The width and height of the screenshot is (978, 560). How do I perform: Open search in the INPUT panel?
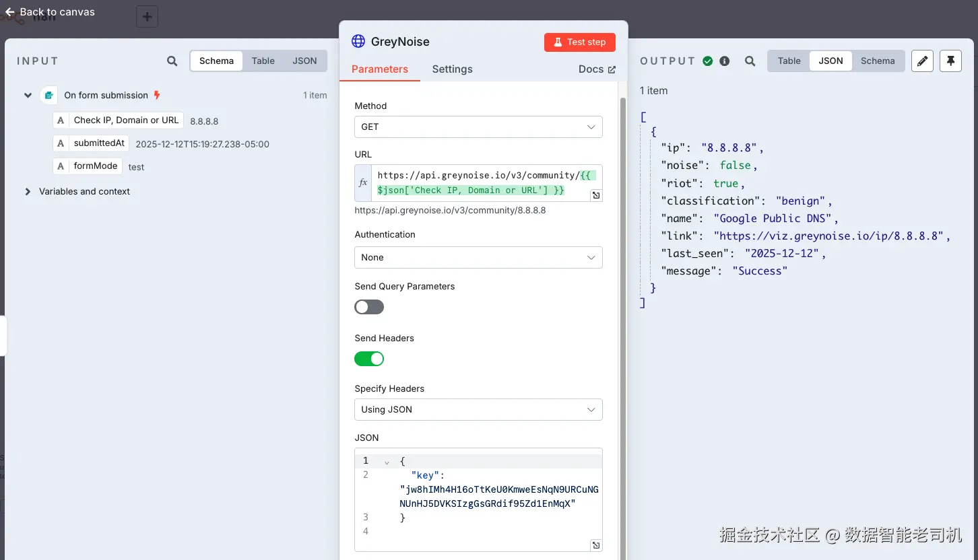[x=172, y=61]
